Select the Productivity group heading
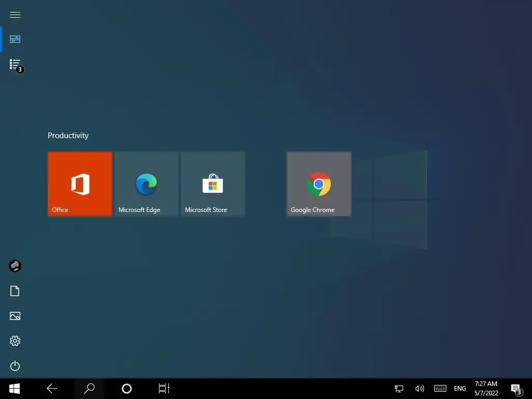Image resolution: width=532 pixels, height=399 pixels. tap(68, 136)
